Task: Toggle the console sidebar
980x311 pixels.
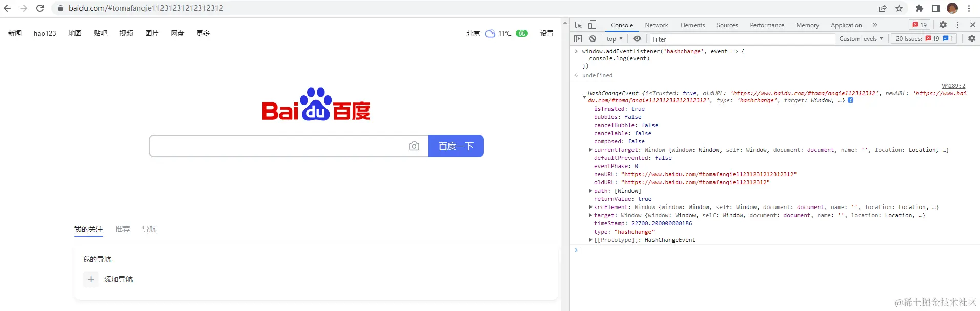Action: 578,39
